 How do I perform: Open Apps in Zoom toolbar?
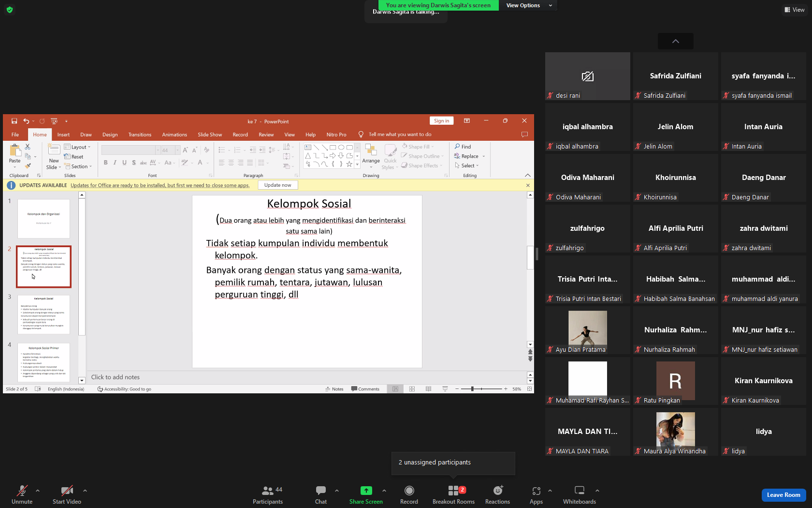(x=536, y=494)
